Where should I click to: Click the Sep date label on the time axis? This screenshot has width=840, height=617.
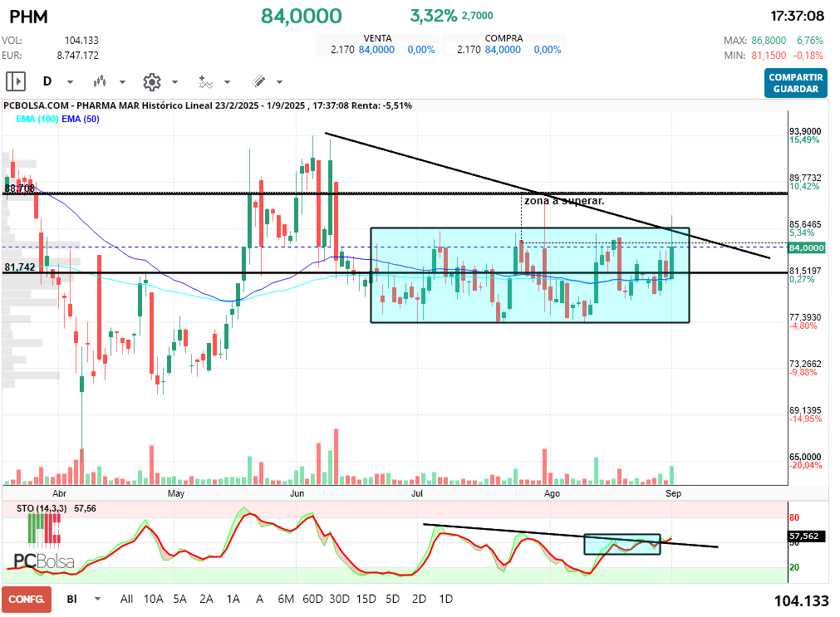pyautogui.click(x=673, y=493)
